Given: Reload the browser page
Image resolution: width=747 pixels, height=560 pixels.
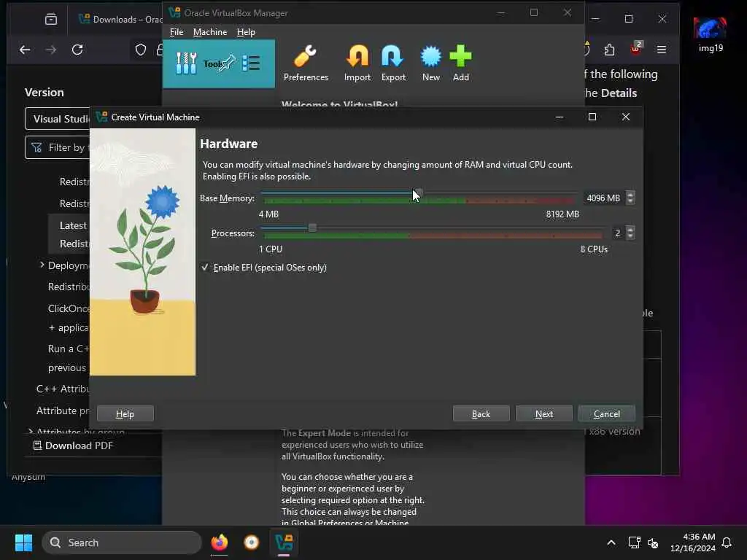Looking at the screenshot, I should 77,50.
